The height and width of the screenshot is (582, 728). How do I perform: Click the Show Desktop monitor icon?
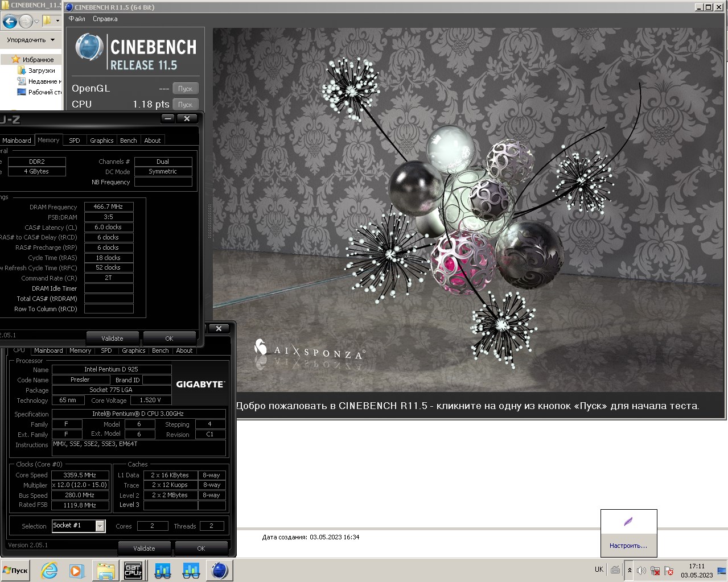(722, 570)
